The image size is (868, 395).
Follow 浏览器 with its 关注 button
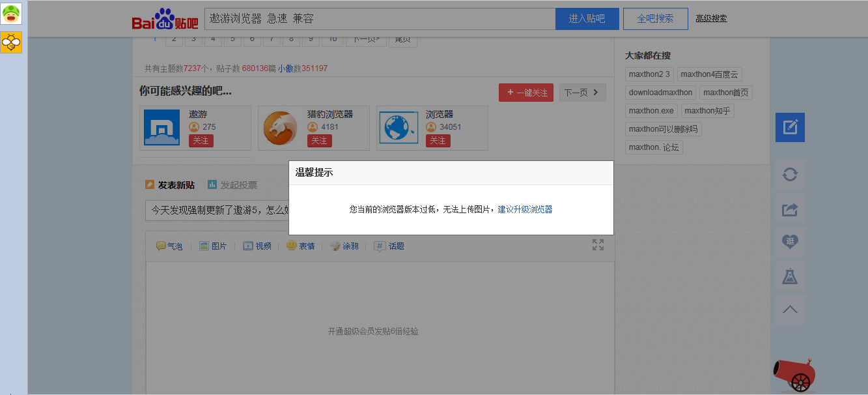[x=438, y=141]
